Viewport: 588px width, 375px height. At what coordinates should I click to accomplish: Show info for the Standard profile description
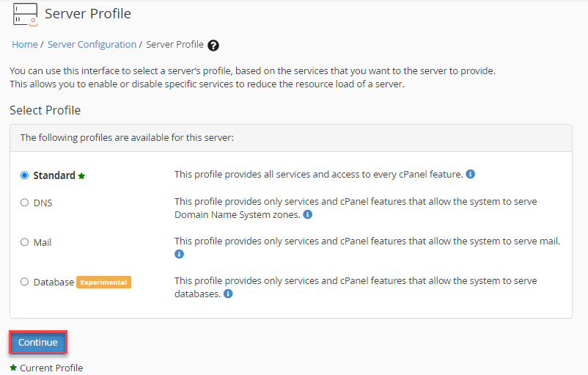(x=471, y=175)
